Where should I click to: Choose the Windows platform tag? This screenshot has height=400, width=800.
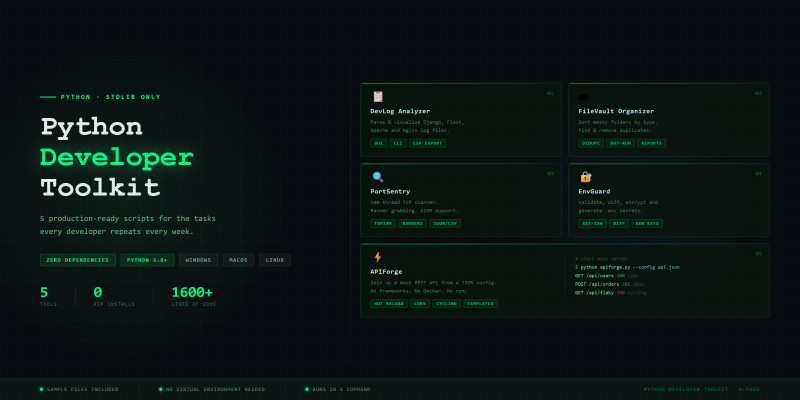pos(198,260)
